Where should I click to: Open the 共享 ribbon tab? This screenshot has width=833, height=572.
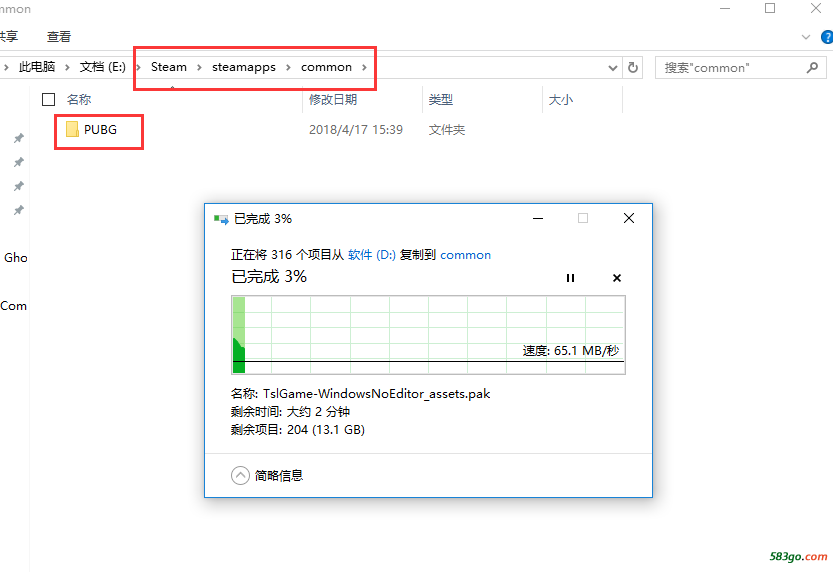(x=8, y=37)
